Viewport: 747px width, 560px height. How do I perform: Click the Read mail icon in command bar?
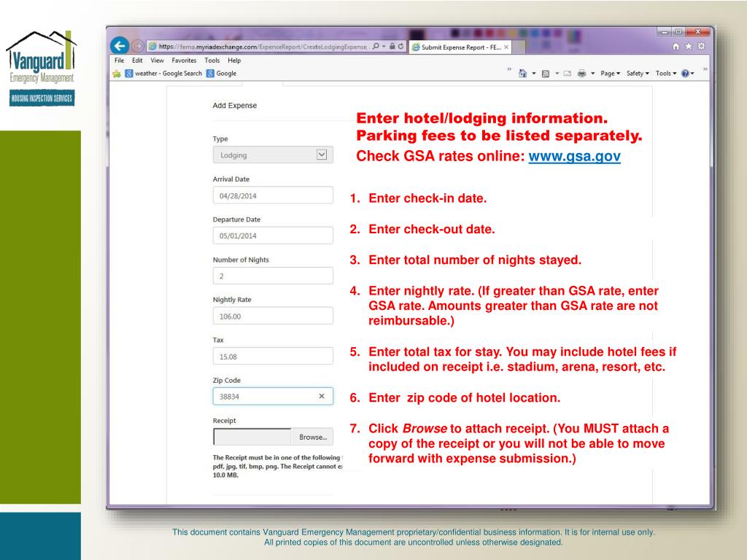tap(568, 74)
